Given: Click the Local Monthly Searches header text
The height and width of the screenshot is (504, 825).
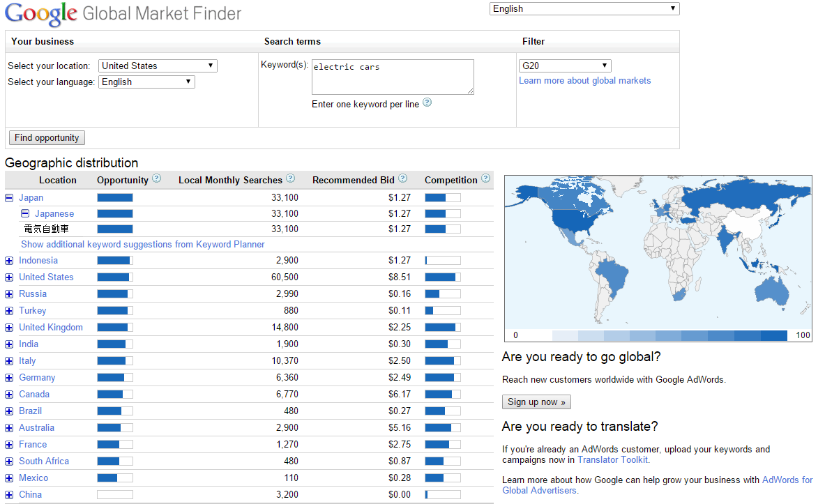Looking at the screenshot, I should 230,180.
